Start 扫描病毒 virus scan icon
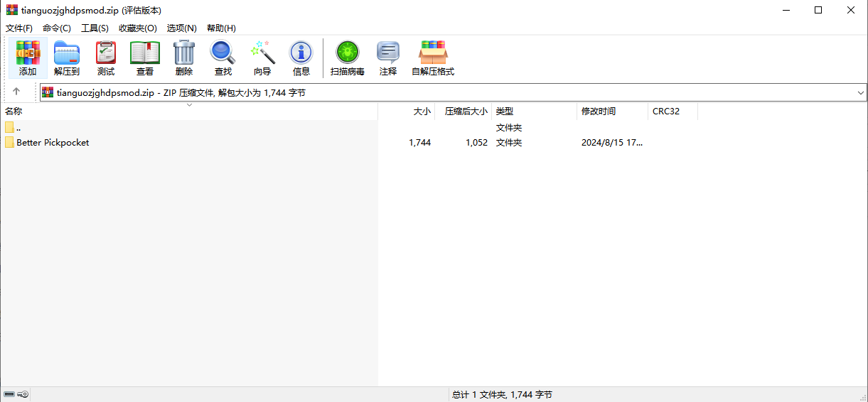868x402 pixels. (348, 58)
